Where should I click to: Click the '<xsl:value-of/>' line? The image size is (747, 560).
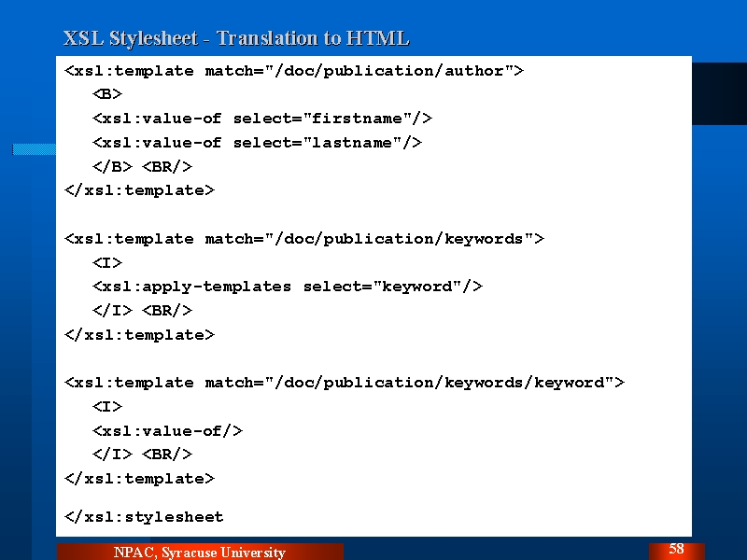pyautogui.click(x=167, y=431)
